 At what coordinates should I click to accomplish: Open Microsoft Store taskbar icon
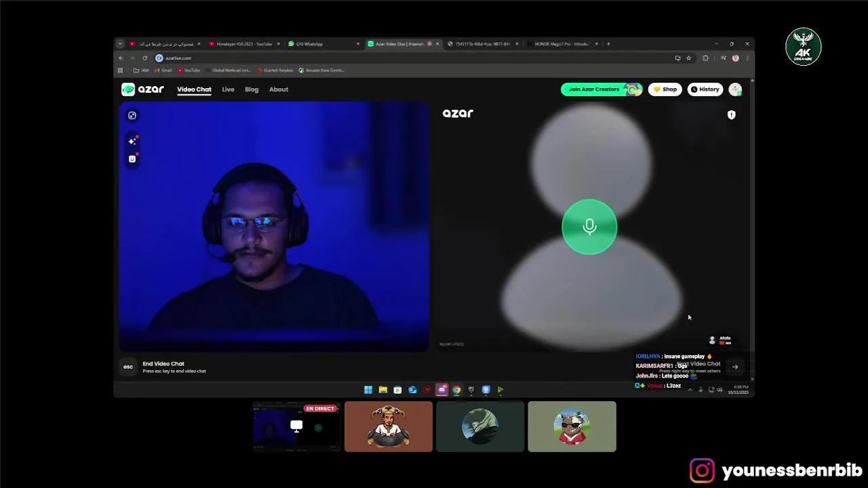click(x=397, y=390)
